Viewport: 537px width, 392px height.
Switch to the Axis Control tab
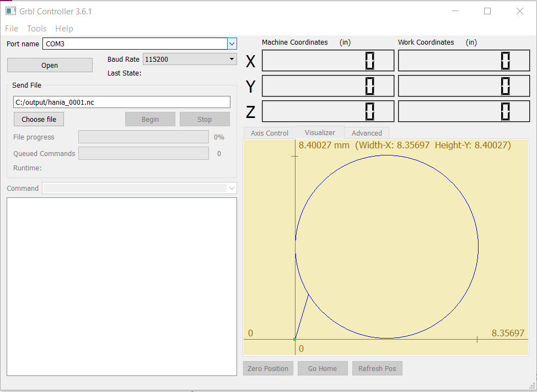coord(269,133)
